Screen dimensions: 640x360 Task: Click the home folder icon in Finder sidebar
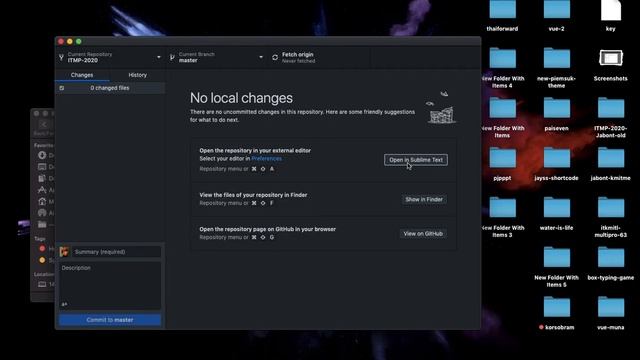[x=42, y=201]
